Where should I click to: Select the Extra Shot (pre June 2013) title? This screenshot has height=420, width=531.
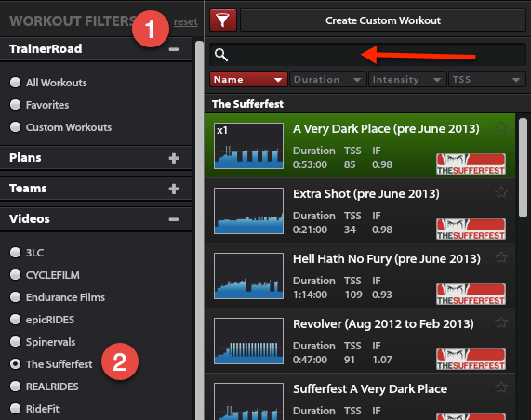366,194
